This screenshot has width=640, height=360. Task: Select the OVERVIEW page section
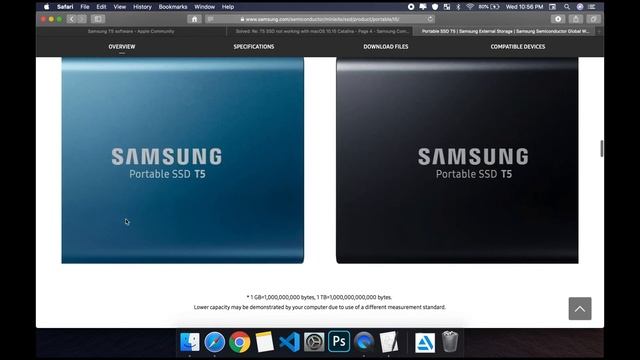[122, 47]
